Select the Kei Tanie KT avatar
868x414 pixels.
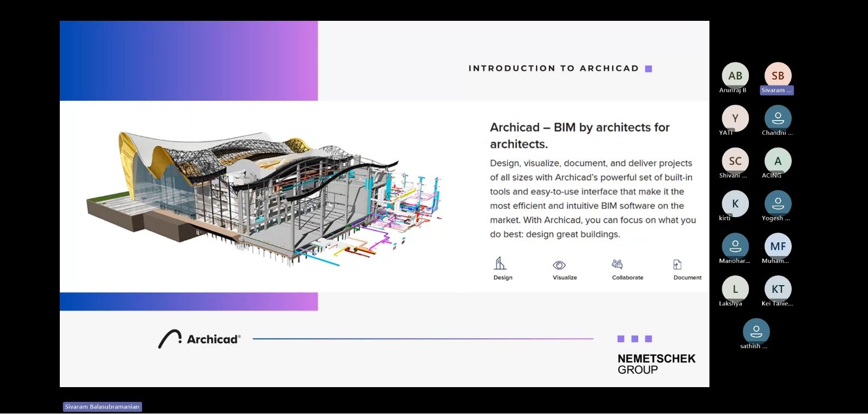click(x=777, y=289)
